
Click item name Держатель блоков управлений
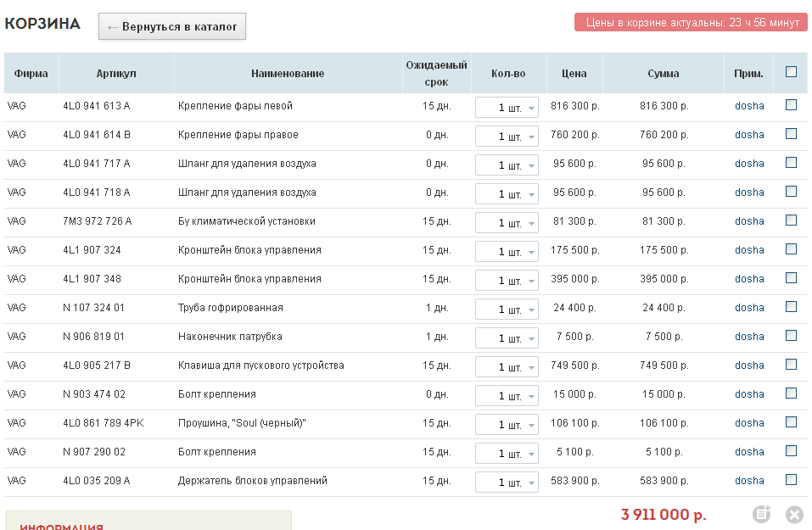click(253, 480)
